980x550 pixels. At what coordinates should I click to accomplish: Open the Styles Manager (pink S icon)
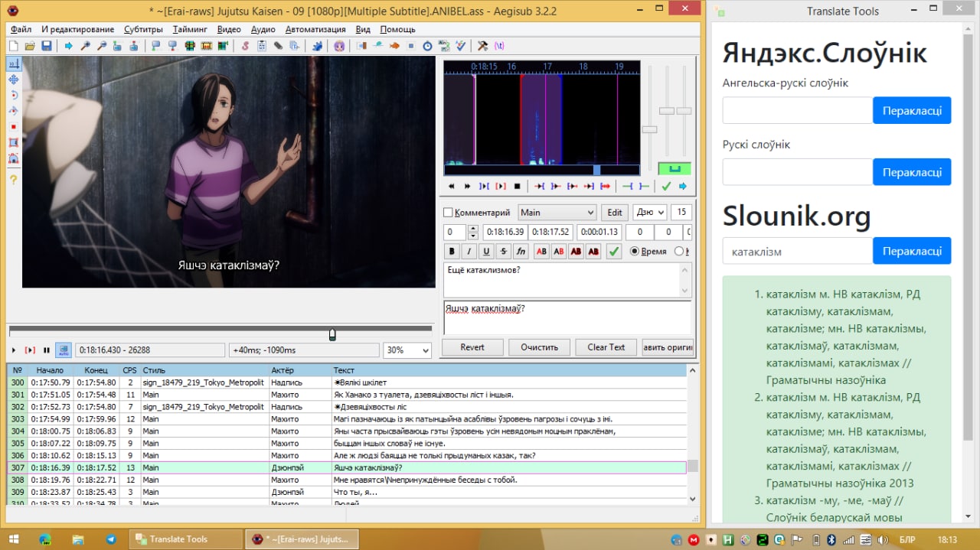click(246, 46)
